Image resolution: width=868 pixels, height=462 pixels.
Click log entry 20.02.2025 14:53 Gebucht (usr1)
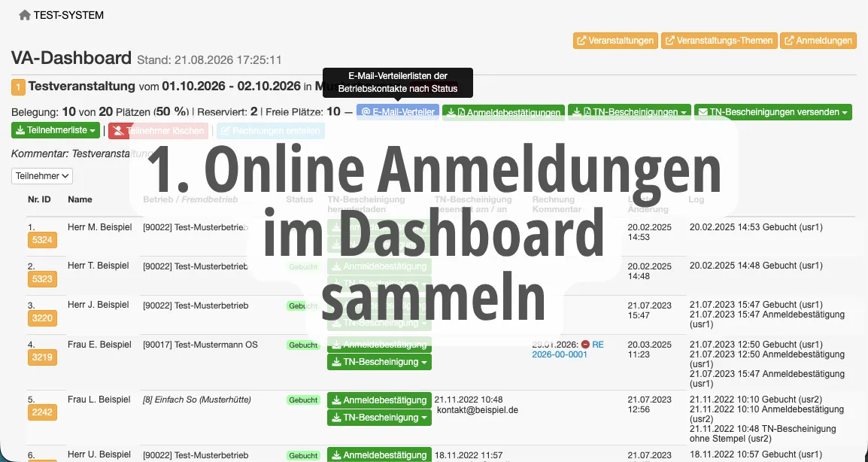pyautogui.click(x=756, y=226)
